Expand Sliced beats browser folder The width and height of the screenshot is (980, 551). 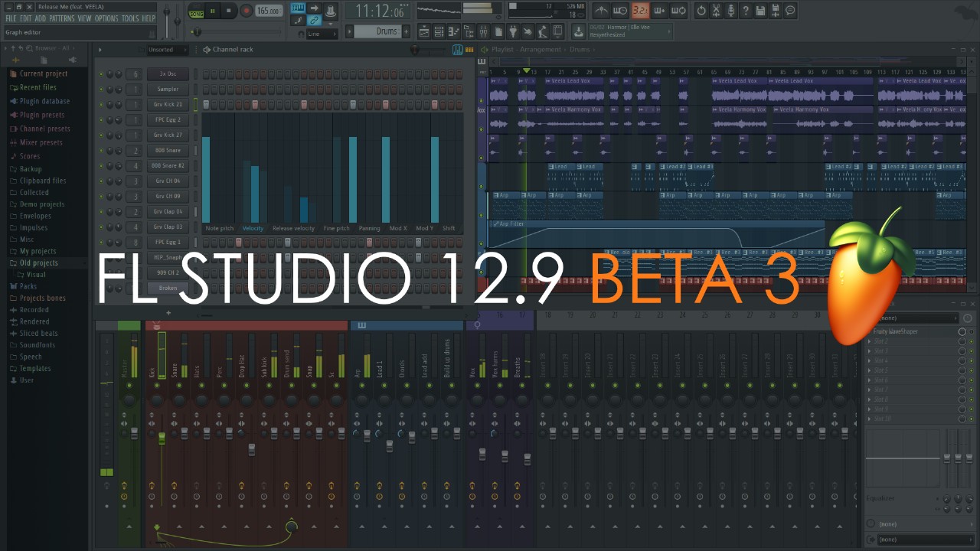click(x=38, y=334)
